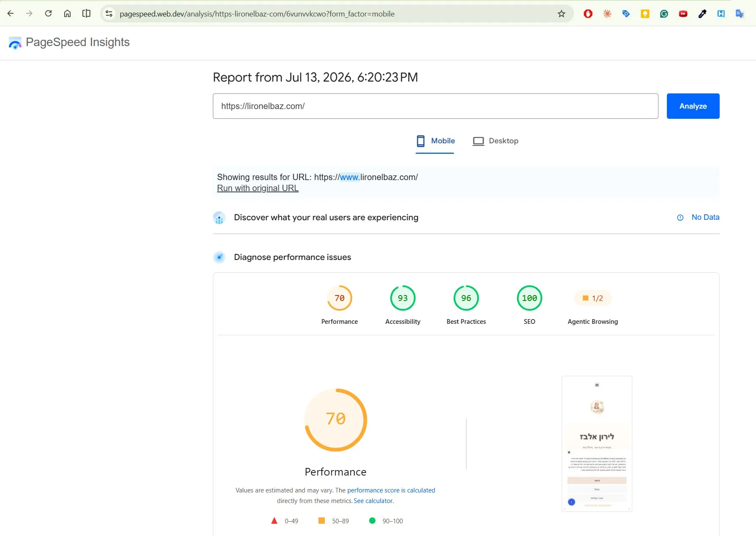Switch to the Desktop tab
The image size is (756, 536).
coord(495,141)
